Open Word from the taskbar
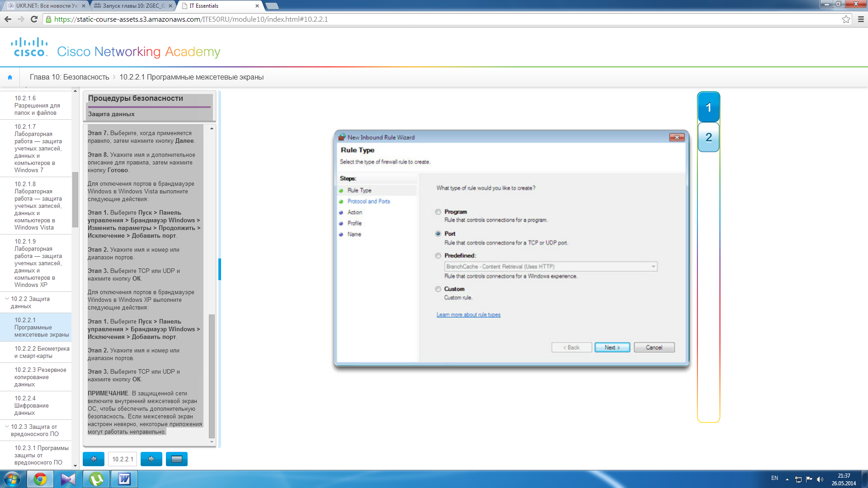The image size is (868, 488). coord(124,479)
